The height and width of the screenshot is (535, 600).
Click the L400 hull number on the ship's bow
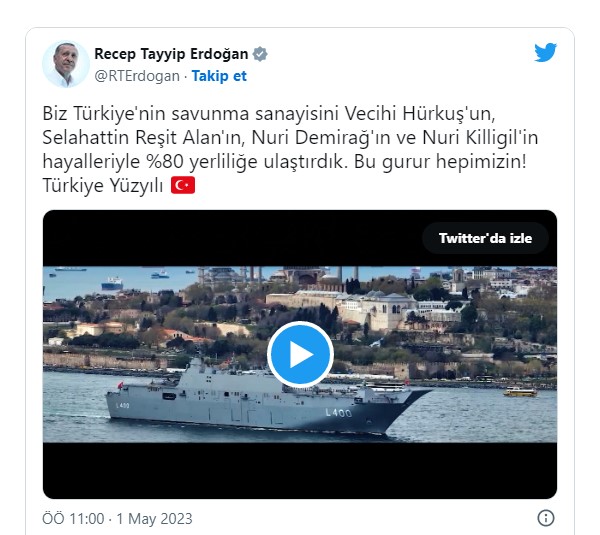pyautogui.click(x=339, y=412)
